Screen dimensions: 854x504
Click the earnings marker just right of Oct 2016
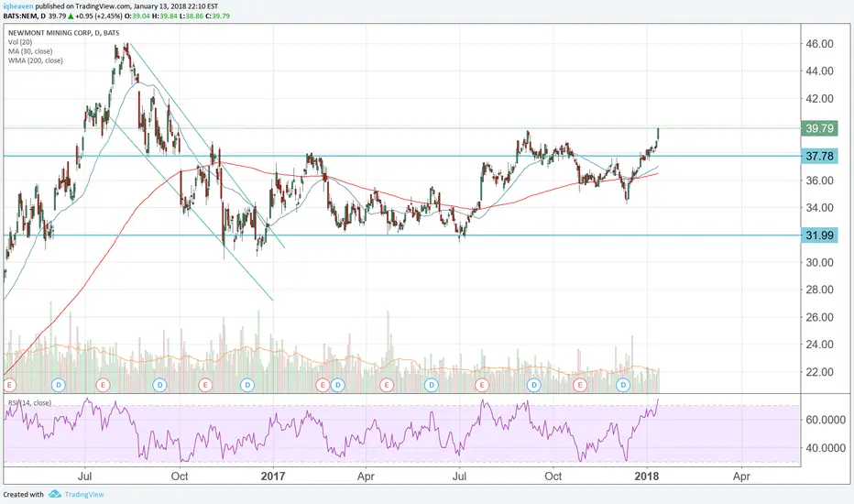click(204, 385)
